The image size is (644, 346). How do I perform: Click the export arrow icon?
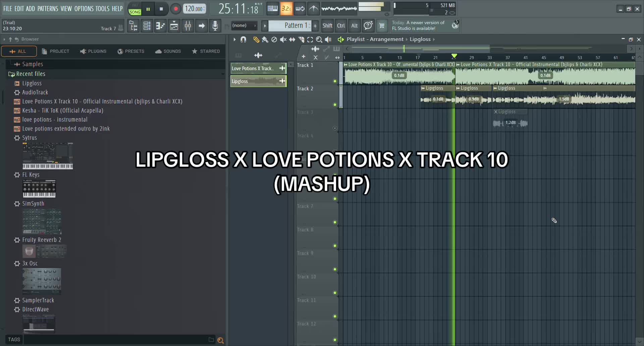pos(202,26)
